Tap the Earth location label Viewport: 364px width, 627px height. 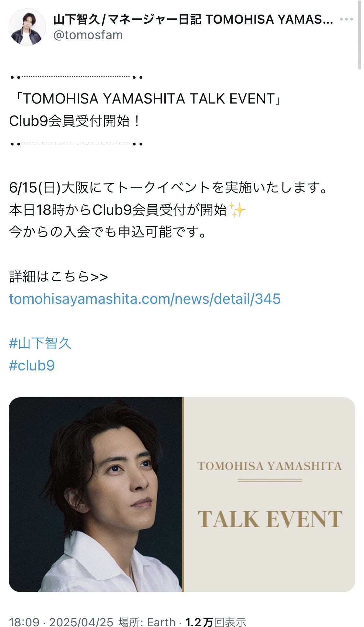(161, 622)
